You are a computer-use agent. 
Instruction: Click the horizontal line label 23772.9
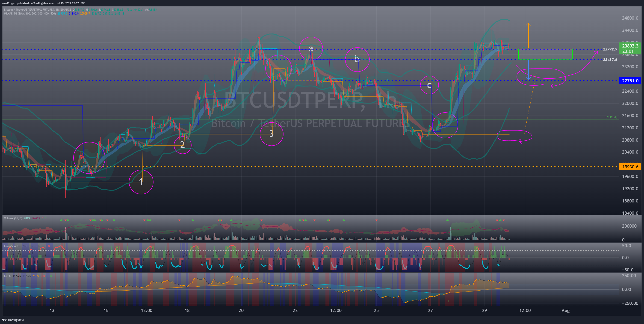(x=610, y=49)
